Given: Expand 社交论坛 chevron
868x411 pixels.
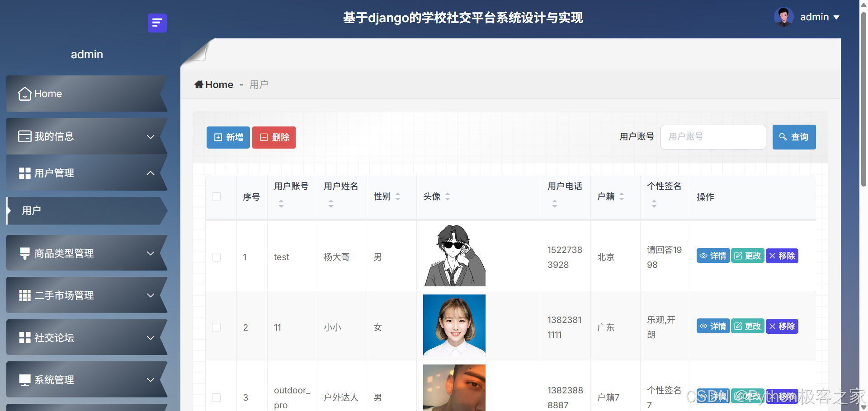Looking at the screenshot, I should pyautogui.click(x=151, y=338).
